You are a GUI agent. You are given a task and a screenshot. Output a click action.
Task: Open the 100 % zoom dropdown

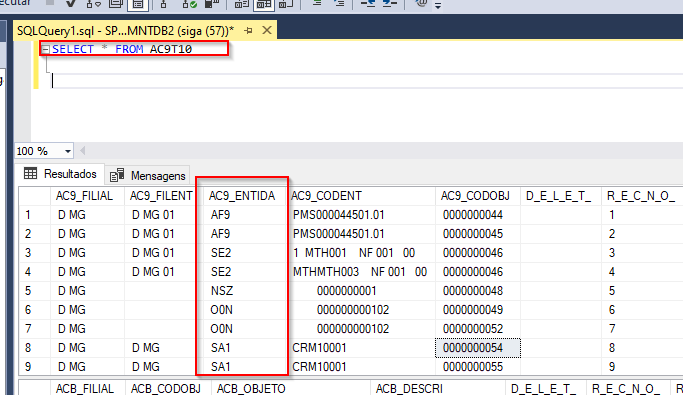click(x=68, y=151)
